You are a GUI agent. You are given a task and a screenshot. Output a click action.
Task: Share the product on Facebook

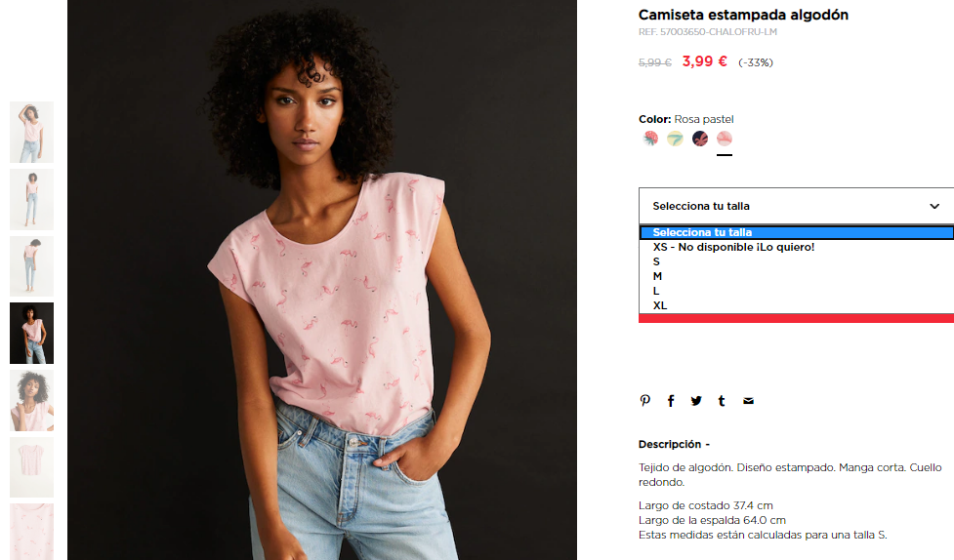coord(671,401)
